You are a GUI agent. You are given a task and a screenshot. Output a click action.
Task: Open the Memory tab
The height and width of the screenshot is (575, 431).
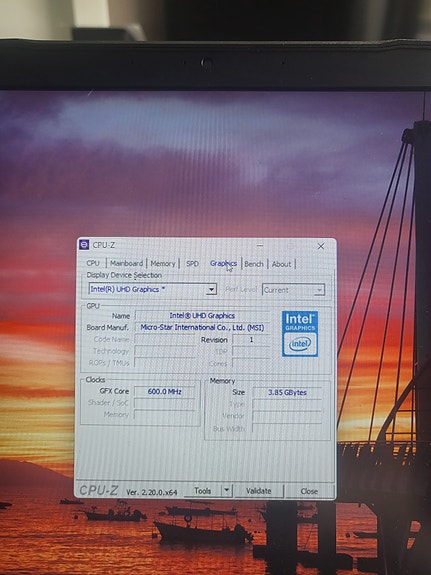coord(163,264)
